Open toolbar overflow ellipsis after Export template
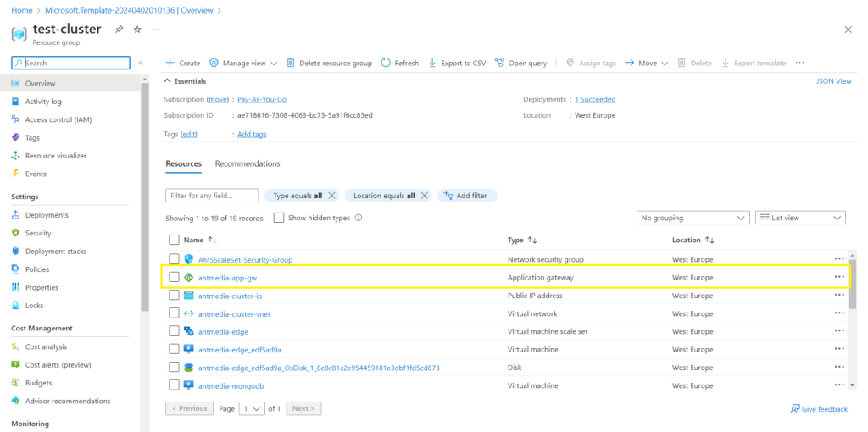The image size is (868, 432). coord(799,63)
